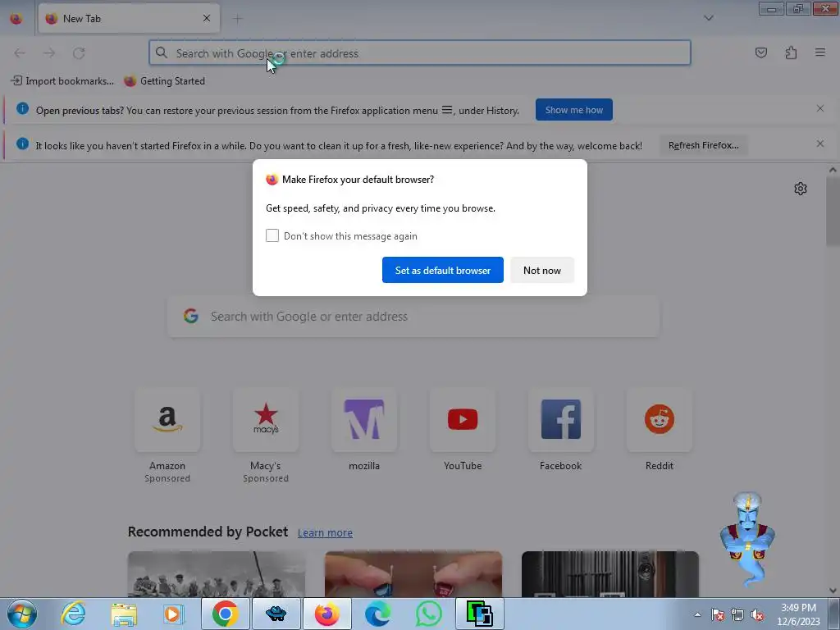Reload the current page

pos(79,53)
